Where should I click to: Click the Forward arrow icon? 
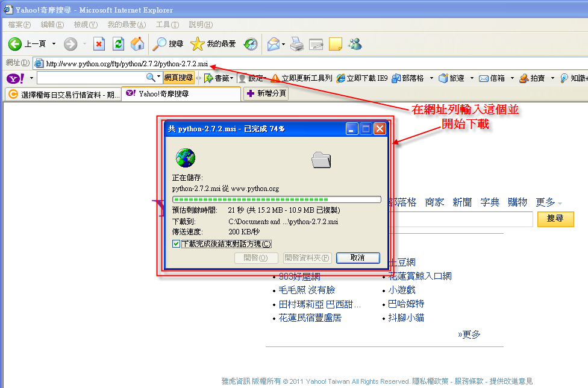[70, 44]
